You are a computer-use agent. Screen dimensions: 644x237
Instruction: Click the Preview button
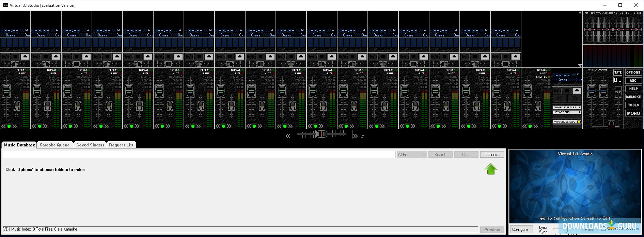click(492, 230)
